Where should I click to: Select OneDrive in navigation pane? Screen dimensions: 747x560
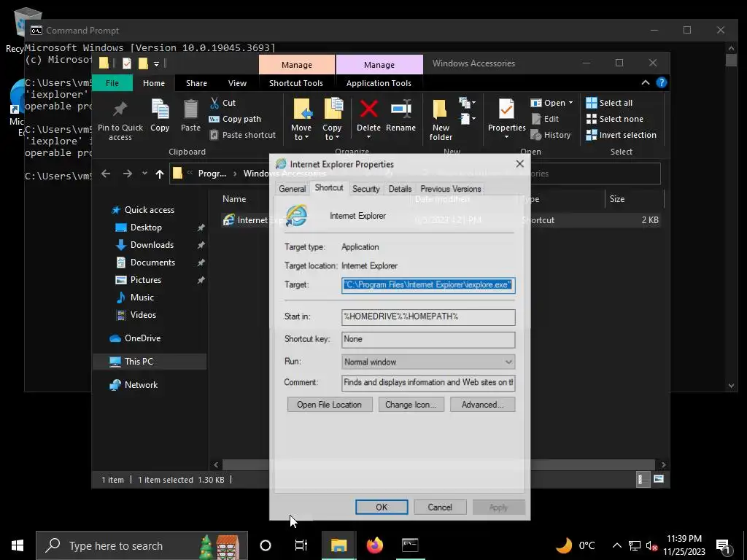(135, 338)
